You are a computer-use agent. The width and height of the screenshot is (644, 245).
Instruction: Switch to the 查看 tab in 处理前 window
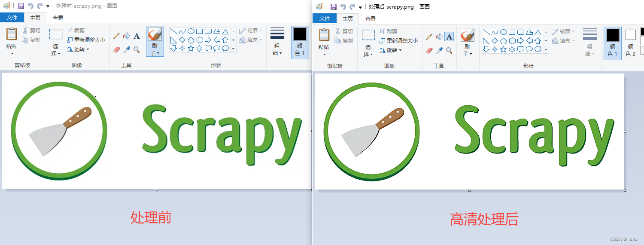[x=58, y=18]
